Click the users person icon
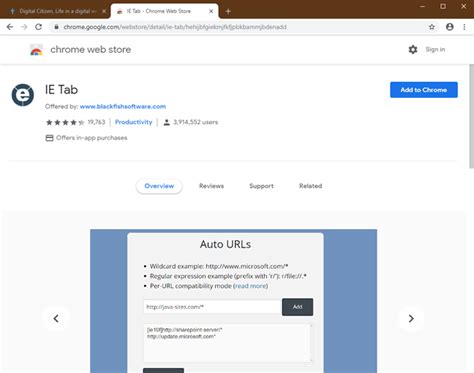The image size is (474, 373). (x=166, y=122)
